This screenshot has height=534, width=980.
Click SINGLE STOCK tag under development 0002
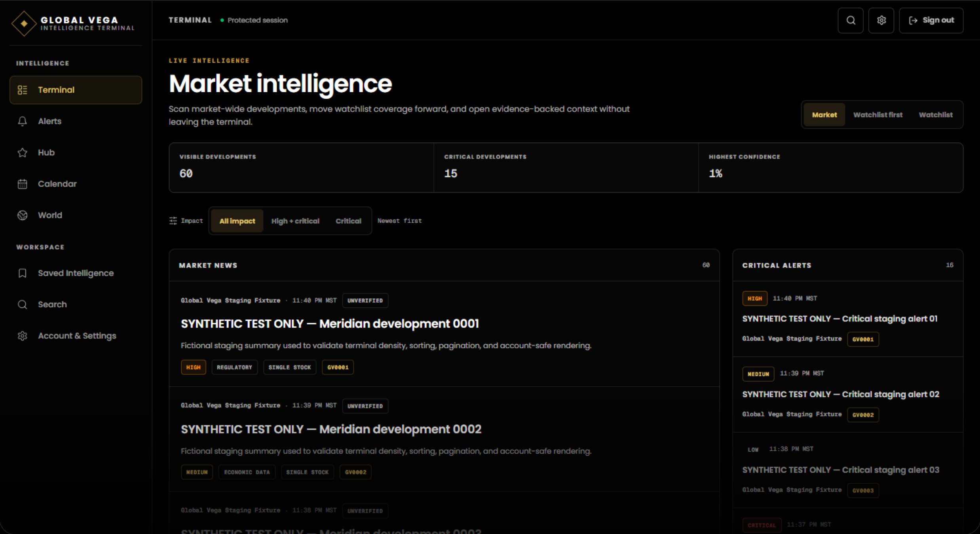pos(307,472)
